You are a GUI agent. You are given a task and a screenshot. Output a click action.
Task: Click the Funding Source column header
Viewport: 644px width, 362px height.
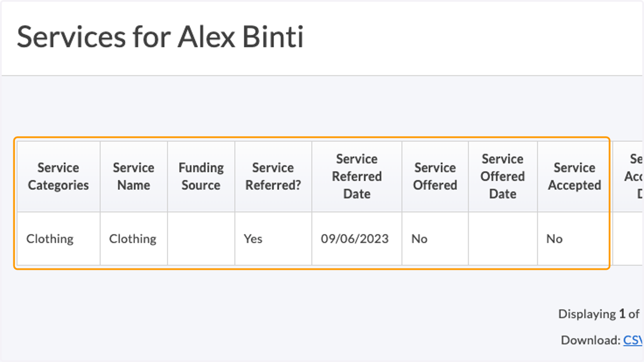(x=201, y=176)
